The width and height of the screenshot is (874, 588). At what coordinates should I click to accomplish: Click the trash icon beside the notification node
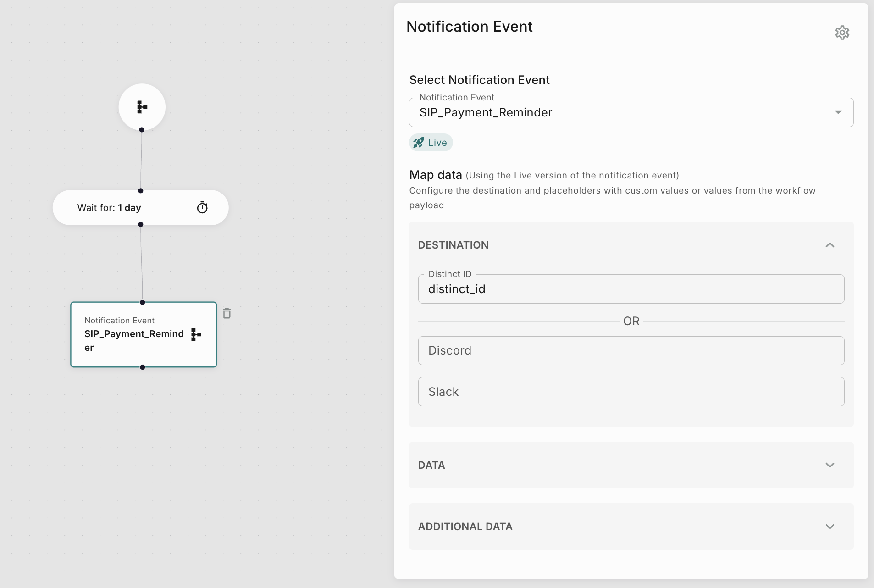(227, 313)
